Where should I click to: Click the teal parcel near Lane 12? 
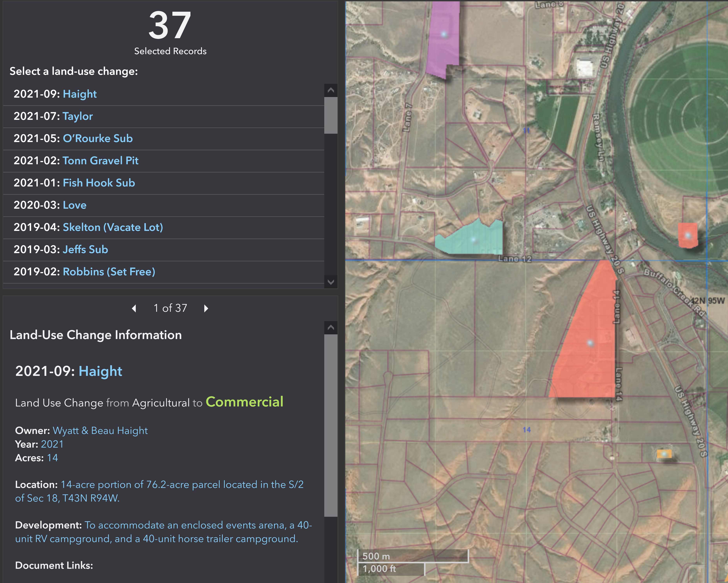click(473, 239)
